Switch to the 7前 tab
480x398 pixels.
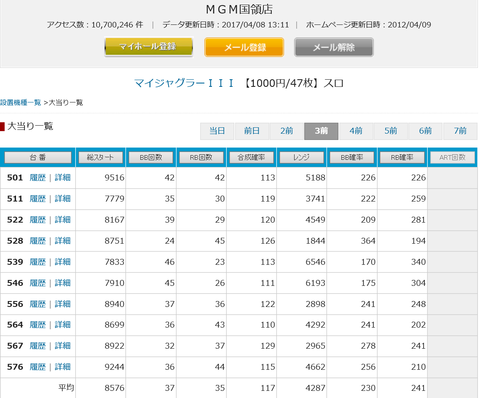460,131
